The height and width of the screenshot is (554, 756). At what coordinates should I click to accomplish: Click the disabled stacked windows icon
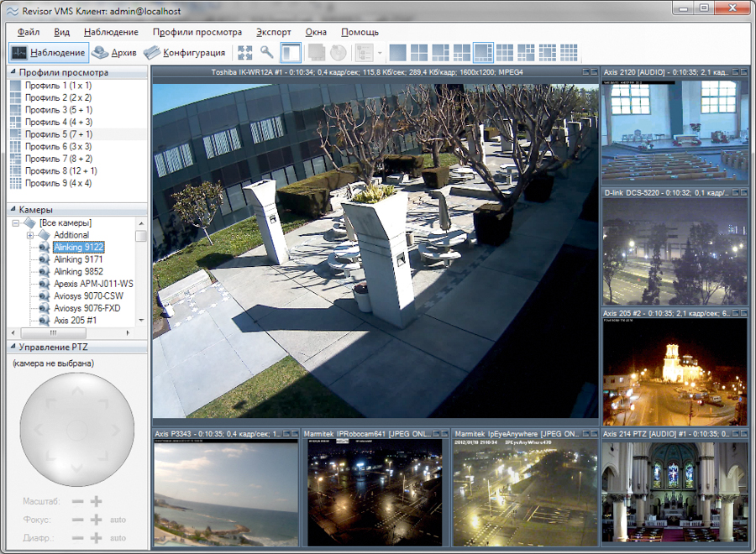pos(317,53)
